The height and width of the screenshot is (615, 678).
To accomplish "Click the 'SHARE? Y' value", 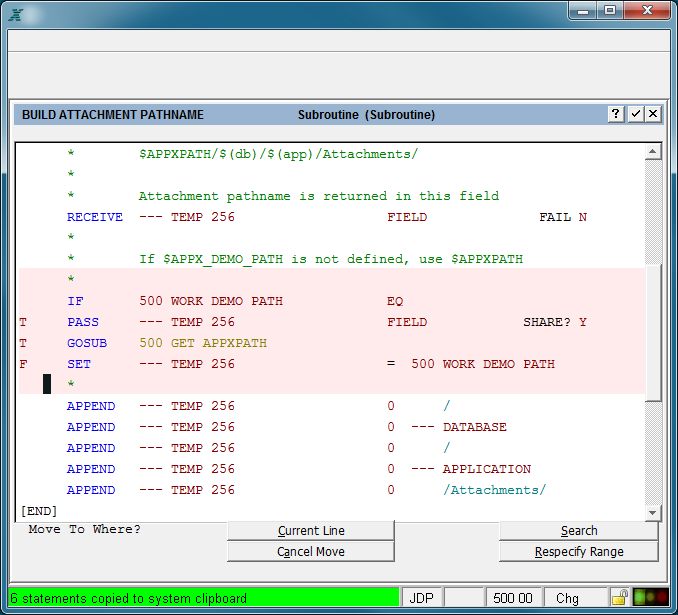I will pyautogui.click(x=555, y=322).
